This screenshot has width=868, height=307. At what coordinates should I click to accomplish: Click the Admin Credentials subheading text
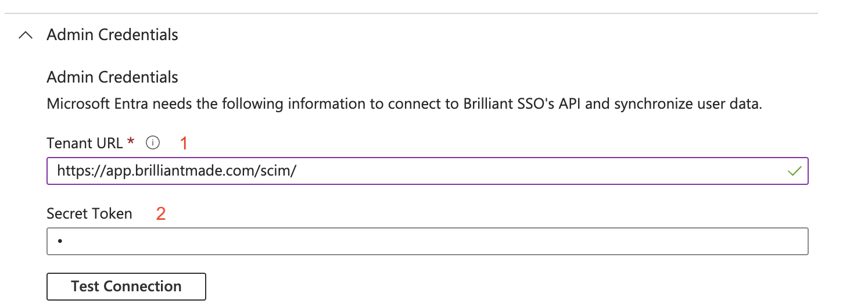(112, 77)
